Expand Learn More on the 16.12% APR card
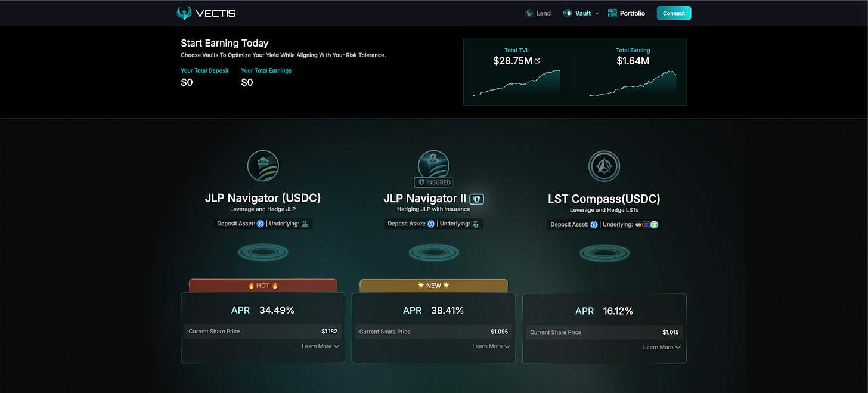This screenshot has width=868, height=393. pyautogui.click(x=661, y=347)
